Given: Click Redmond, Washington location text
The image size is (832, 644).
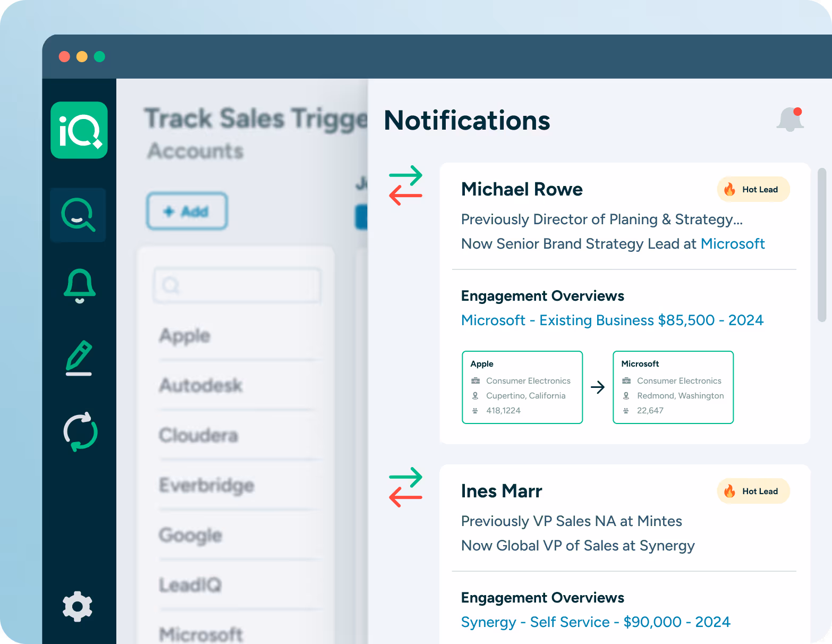Looking at the screenshot, I should 681,395.
